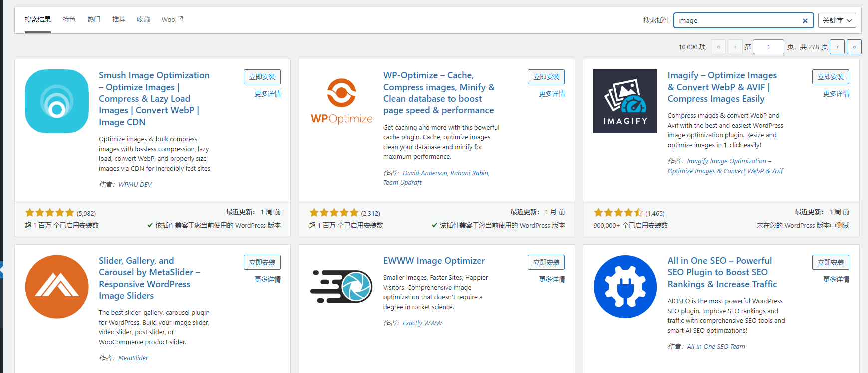Image resolution: width=868 pixels, height=373 pixels.
Task: Click the 900,000+ 个已启用安装数 text
Action: pos(630,226)
